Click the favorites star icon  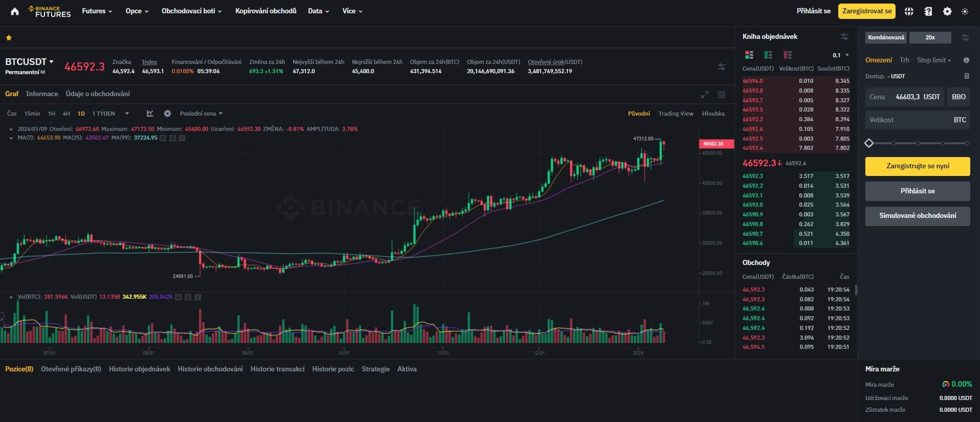(9, 37)
